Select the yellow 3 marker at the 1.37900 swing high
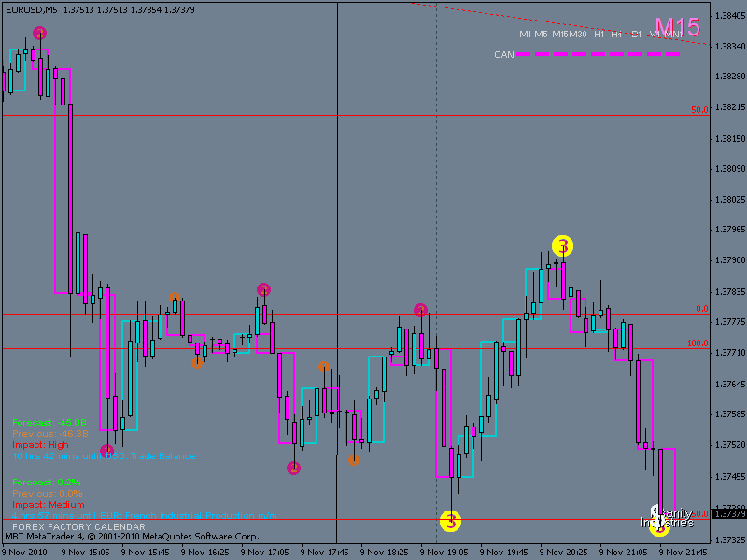747x560 pixels. pos(563,246)
